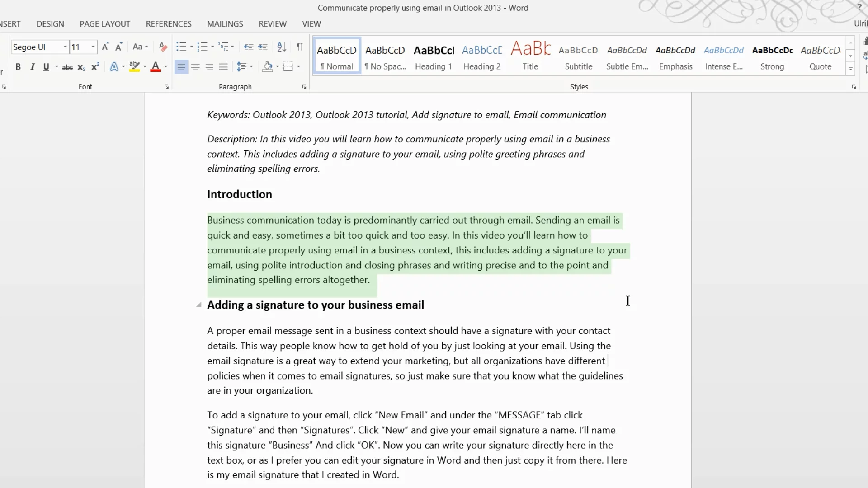Viewport: 868px width, 488px height.
Task: Click the Increase Indent icon
Action: 263,47
